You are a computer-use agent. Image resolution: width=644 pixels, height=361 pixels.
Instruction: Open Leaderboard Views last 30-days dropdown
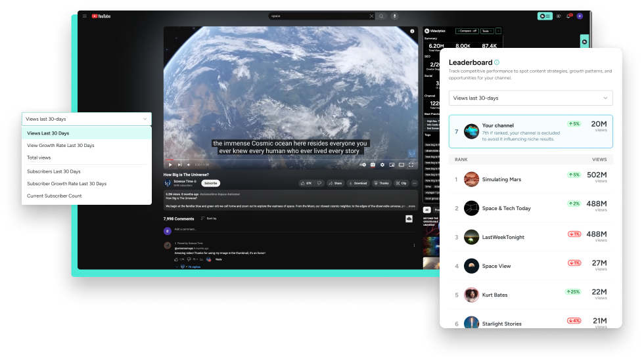tap(530, 98)
